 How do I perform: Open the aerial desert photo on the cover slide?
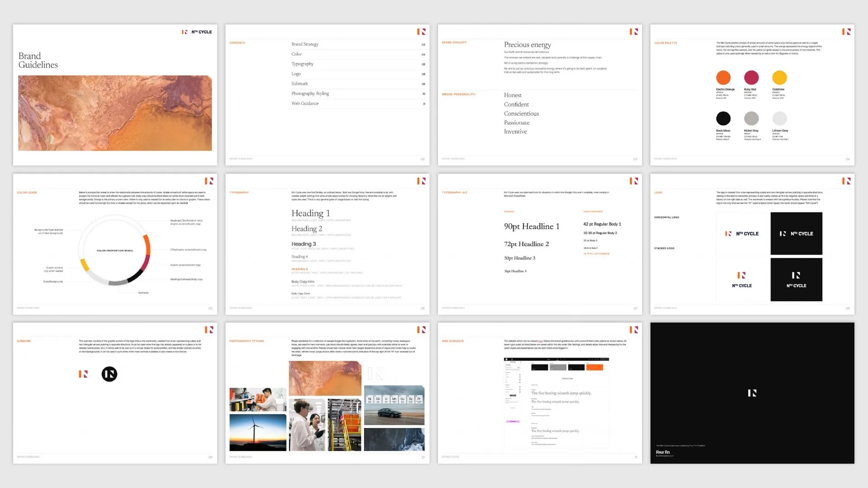pyautogui.click(x=115, y=113)
